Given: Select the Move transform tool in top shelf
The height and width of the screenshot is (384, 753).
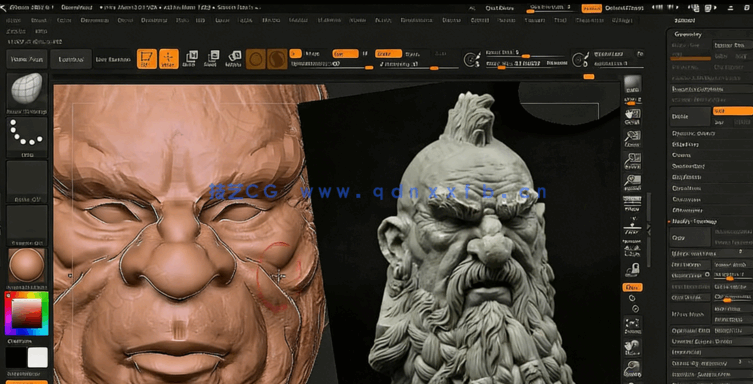Looking at the screenshot, I should tap(191, 59).
